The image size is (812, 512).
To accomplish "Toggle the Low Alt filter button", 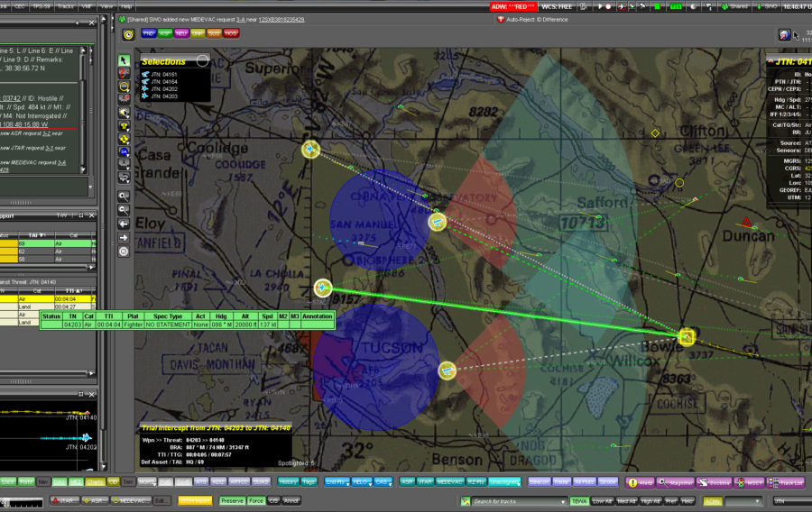I will click(x=603, y=501).
